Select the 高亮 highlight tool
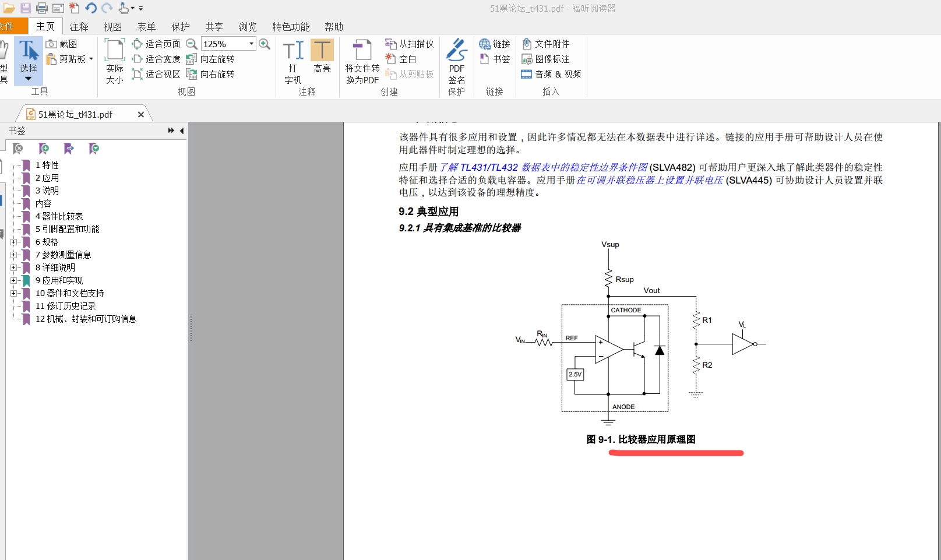This screenshot has height=560, width=941. click(322, 56)
